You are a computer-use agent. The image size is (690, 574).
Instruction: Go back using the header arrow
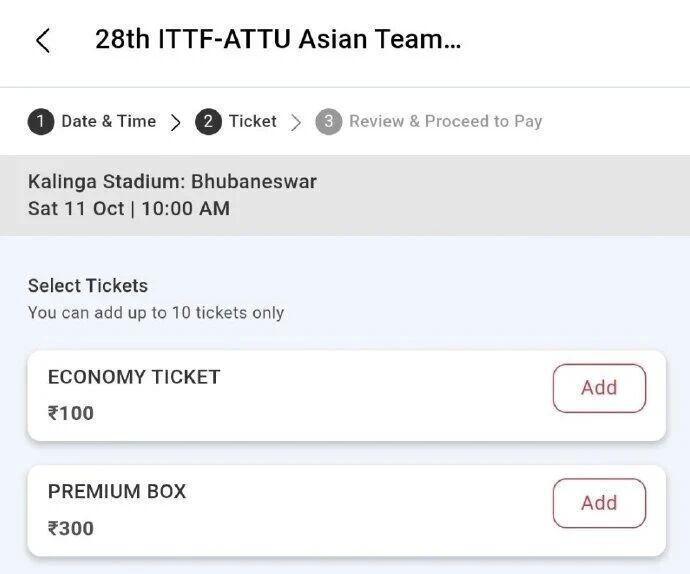[42, 41]
